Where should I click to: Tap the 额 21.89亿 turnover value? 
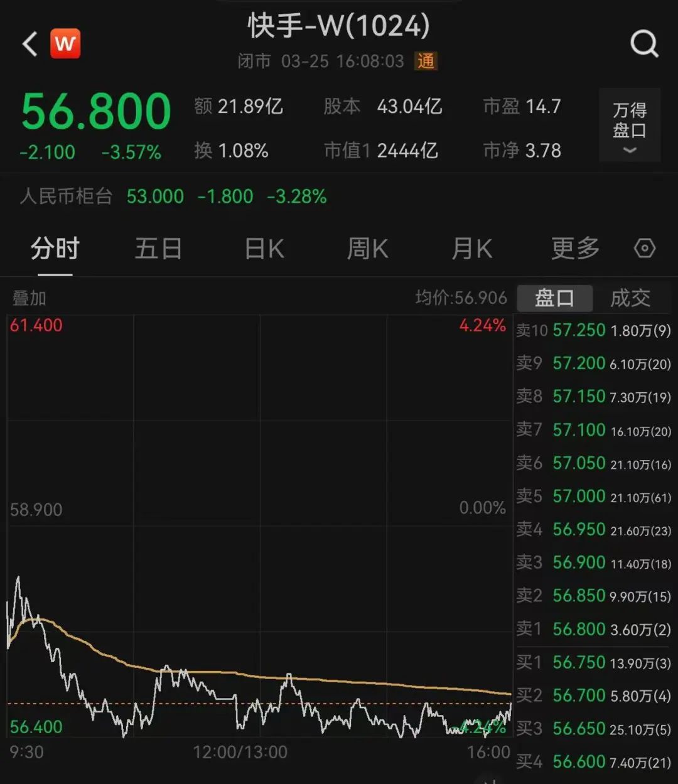click(x=239, y=107)
